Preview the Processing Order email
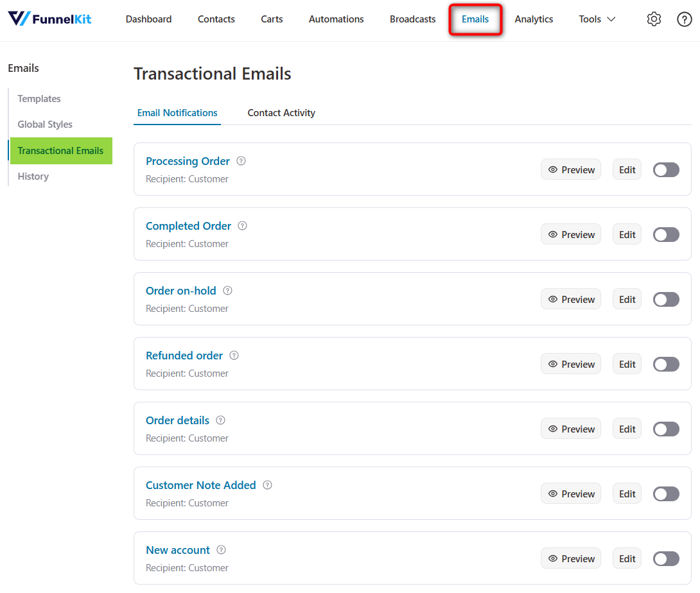The height and width of the screenshot is (593, 700). coord(571,169)
